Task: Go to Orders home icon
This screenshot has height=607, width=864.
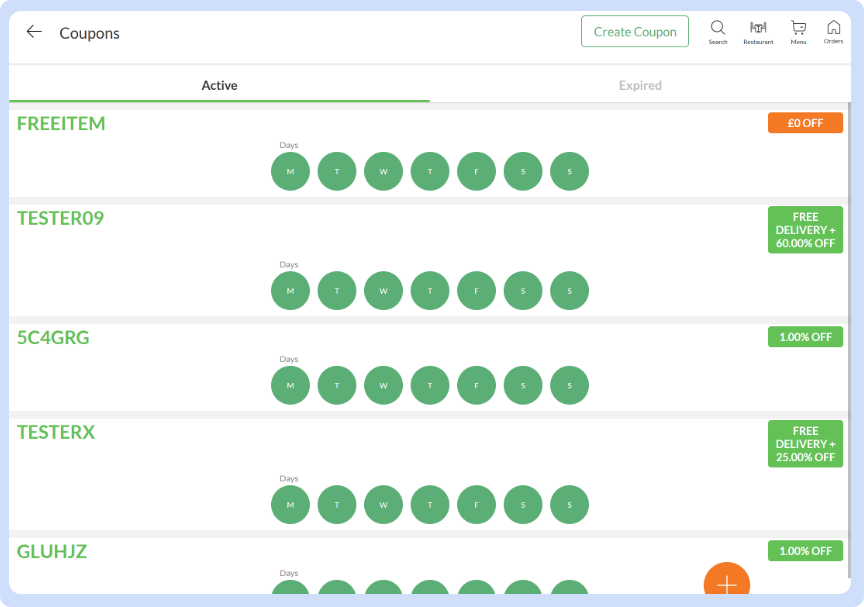Action: 833,31
